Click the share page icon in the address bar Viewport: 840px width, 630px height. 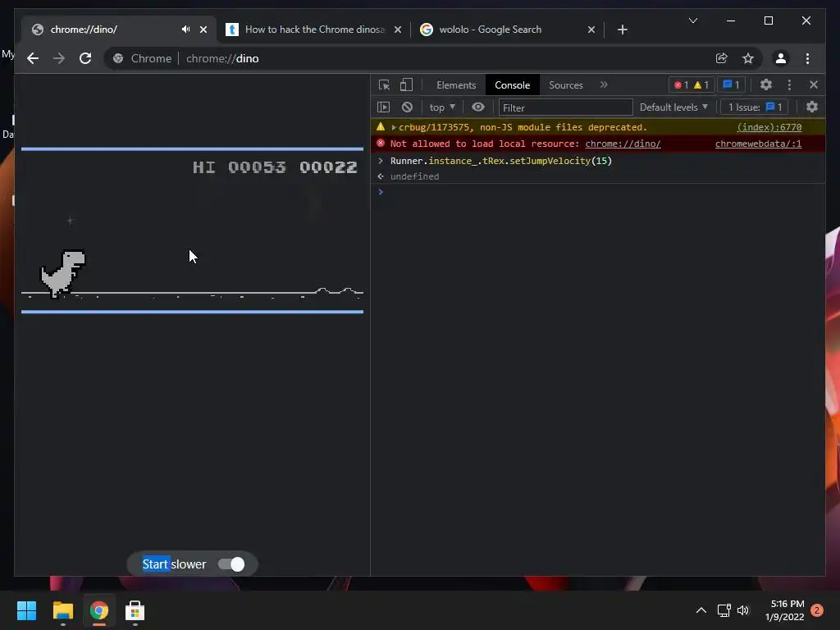tap(722, 58)
